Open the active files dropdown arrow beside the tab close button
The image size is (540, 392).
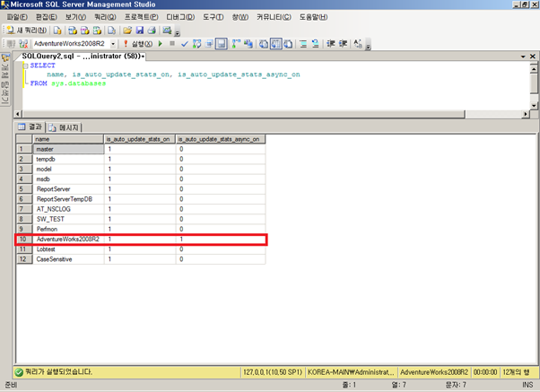click(x=523, y=57)
